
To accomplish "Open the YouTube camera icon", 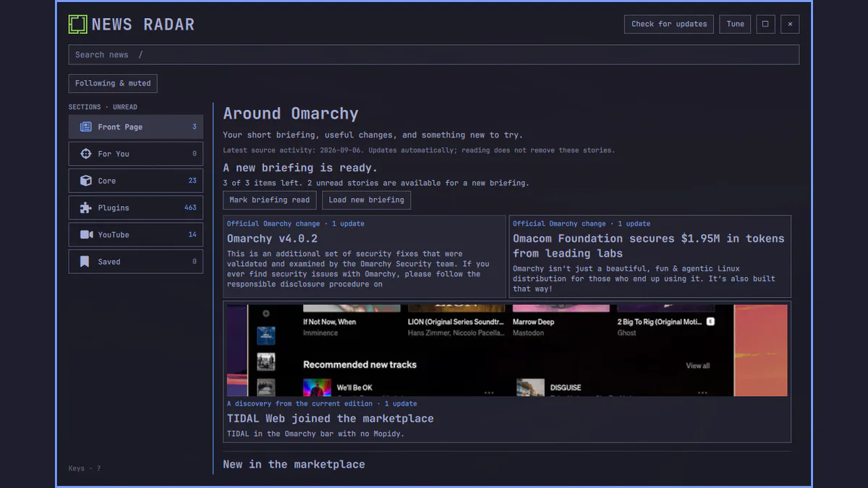I will (86, 235).
